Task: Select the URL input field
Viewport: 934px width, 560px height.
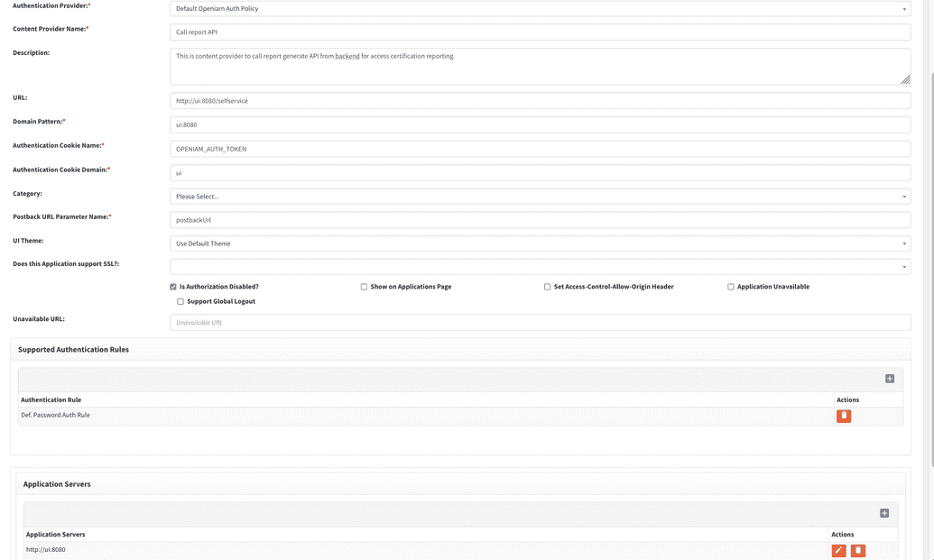Action: [x=540, y=100]
